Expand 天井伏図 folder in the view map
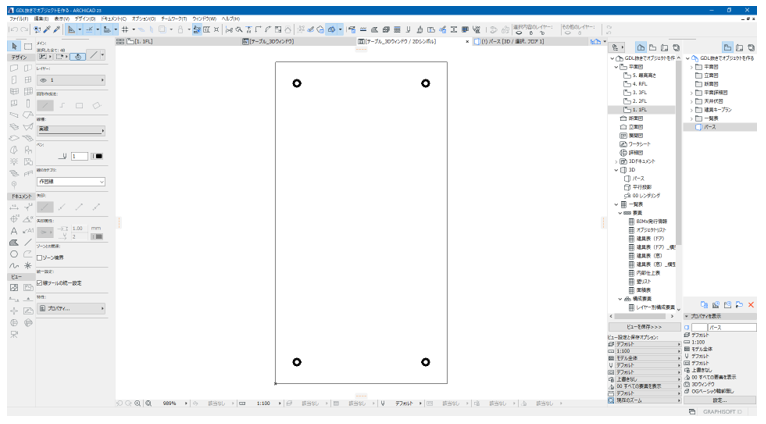766x424 pixels. pyautogui.click(x=692, y=101)
